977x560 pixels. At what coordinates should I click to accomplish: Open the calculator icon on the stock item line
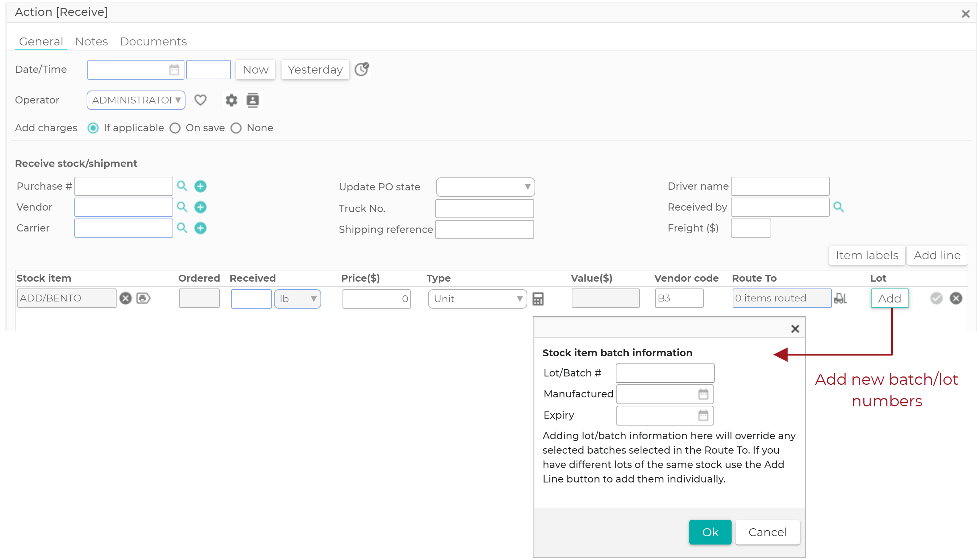coord(538,299)
